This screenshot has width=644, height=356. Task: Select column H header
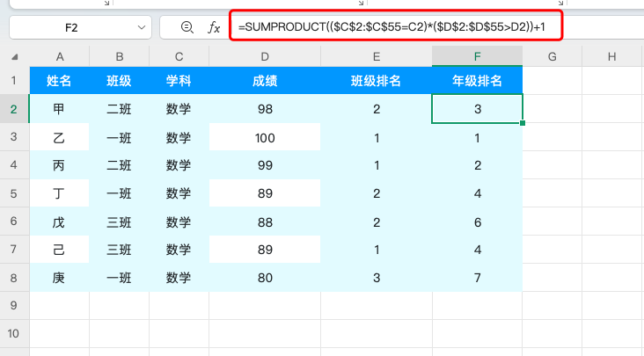611,57
